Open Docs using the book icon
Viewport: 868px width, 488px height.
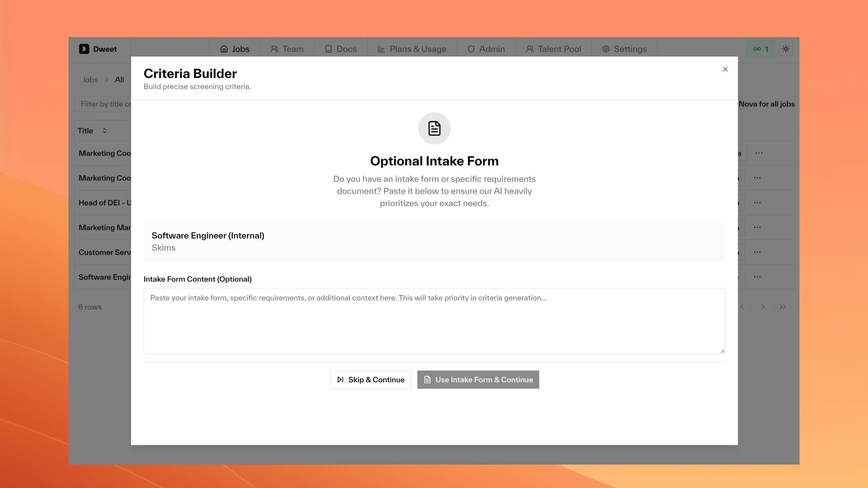(328, 49)
